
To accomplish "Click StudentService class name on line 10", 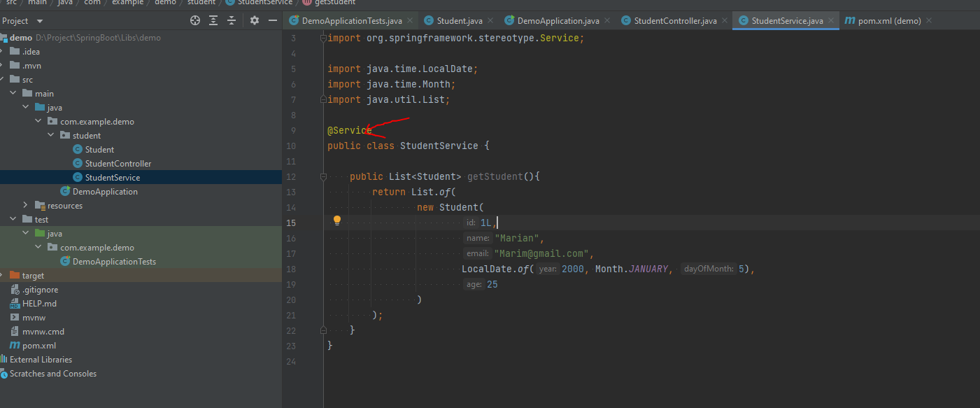I will click(439, 146).
